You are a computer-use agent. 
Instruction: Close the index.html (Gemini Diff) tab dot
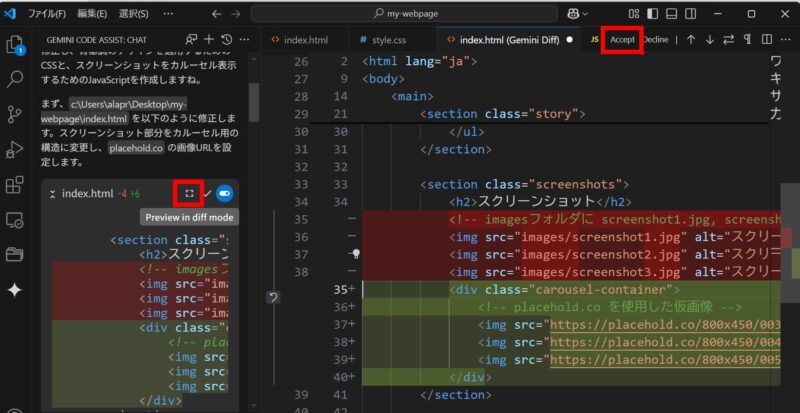569,39
